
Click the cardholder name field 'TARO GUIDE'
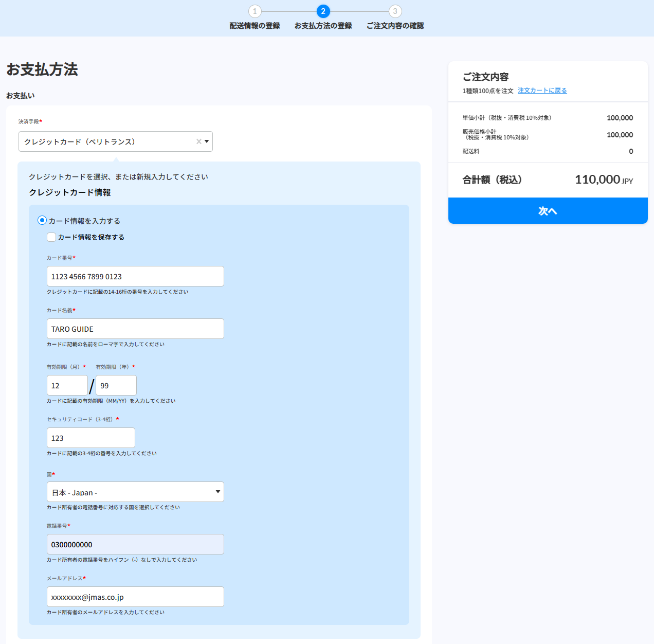135,329
